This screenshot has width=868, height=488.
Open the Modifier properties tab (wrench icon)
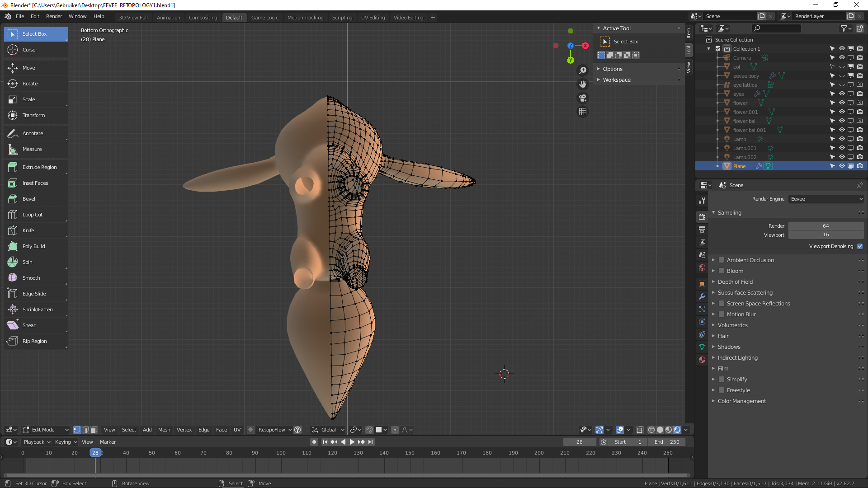pos(702,296)
